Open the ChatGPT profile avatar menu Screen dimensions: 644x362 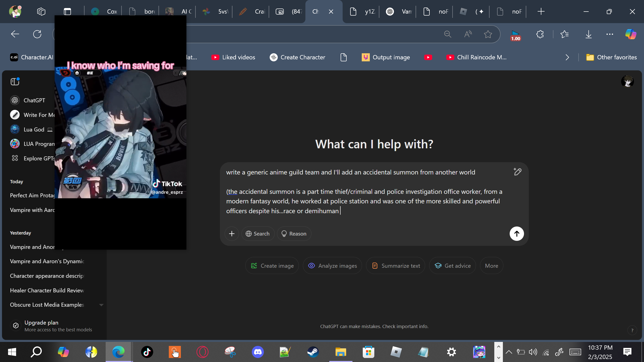click(x=627, y=81)
